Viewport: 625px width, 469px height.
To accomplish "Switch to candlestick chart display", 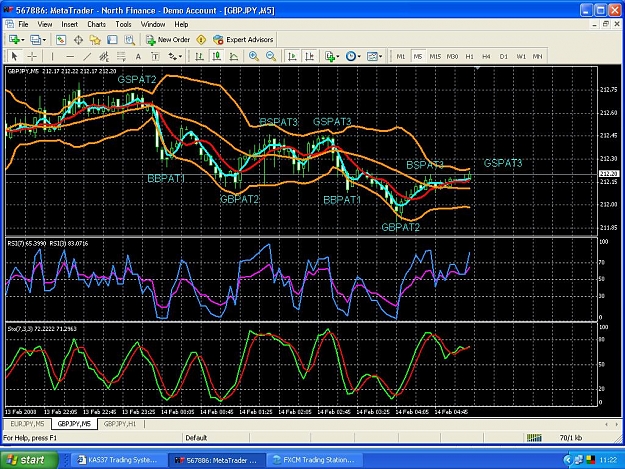I will click(x=216, y=56).
